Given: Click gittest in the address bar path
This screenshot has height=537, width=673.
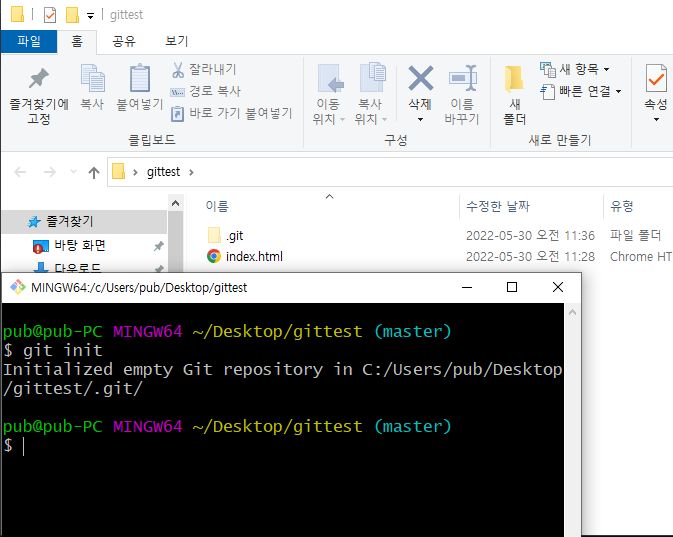Looking at the screenshot, I should click(x=163, y=172).
